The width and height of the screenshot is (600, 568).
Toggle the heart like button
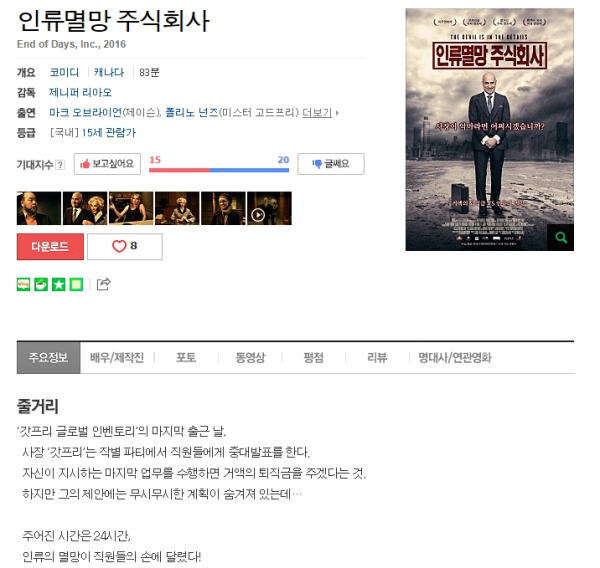click(125, 246)
